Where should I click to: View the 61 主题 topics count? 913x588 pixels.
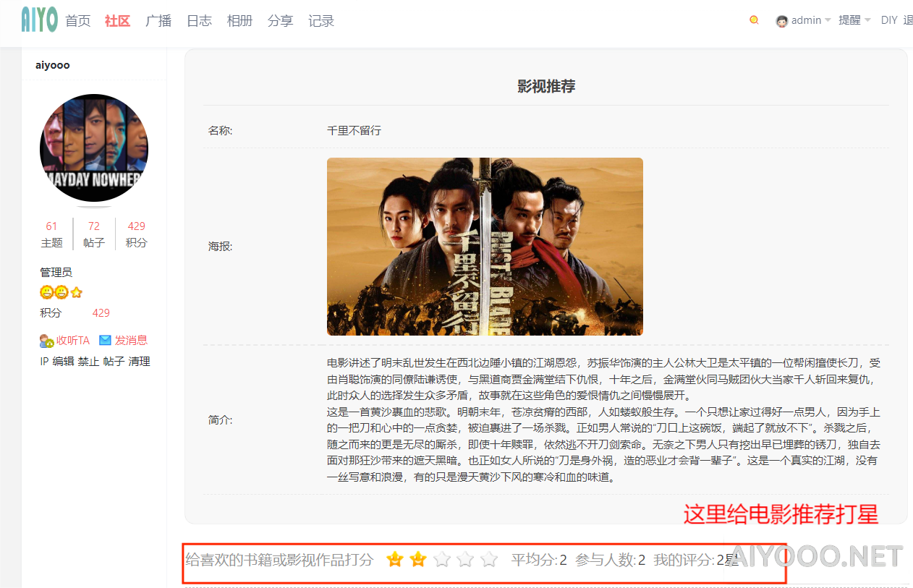(x=51, y=234)
